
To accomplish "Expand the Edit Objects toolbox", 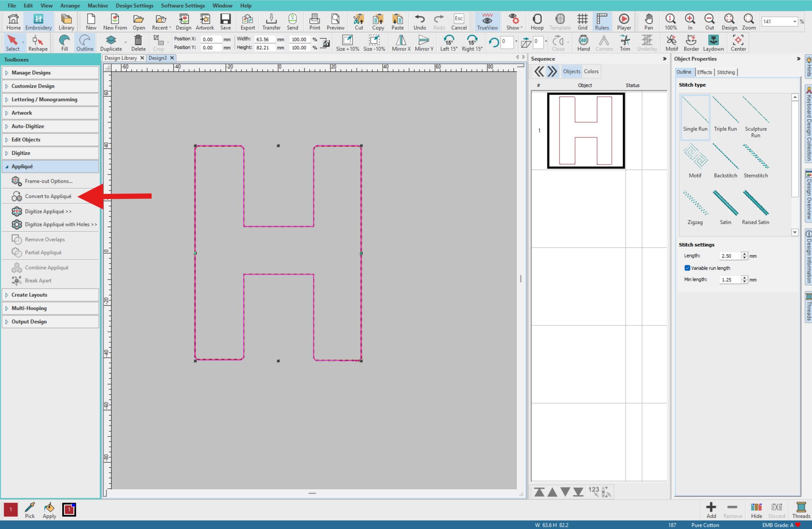I will (x=50, y=139).
